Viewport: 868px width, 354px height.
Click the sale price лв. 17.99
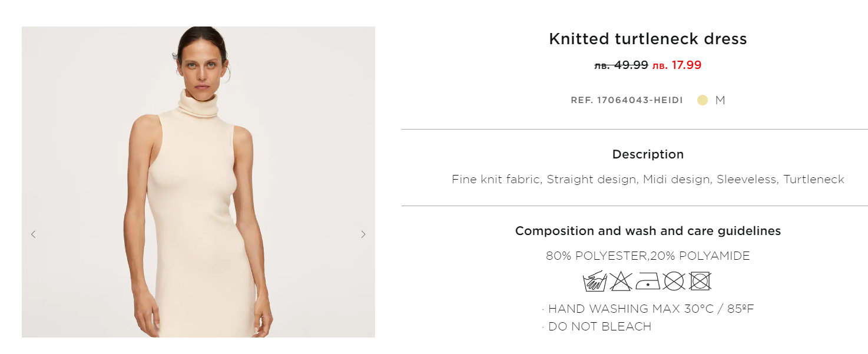[677, 65]
